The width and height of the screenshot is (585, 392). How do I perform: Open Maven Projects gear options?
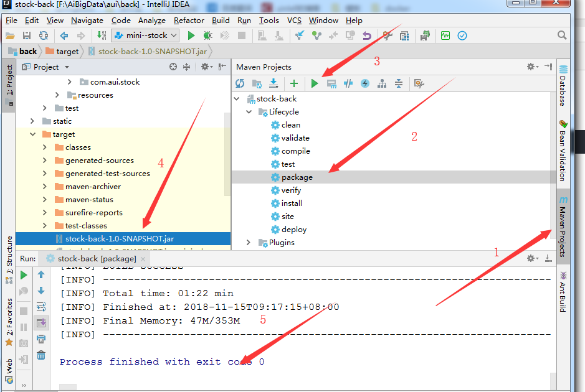click(x=533, y=67)
